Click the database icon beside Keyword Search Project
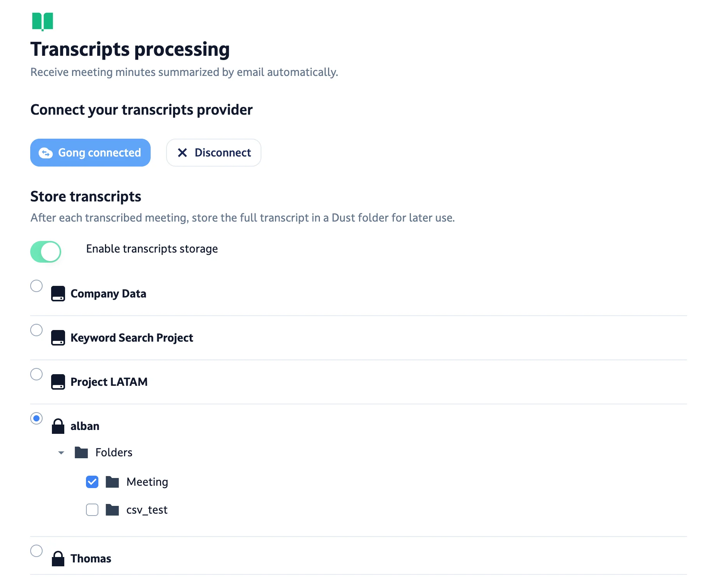Viewport: 725px width, 588px height. pyautogui.click(x=58, y=337)
